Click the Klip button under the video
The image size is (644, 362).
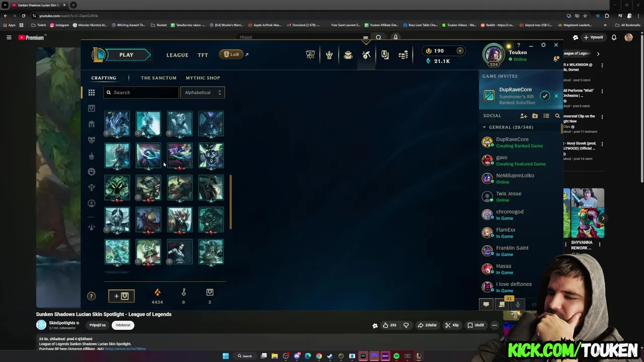click(452, 325)
